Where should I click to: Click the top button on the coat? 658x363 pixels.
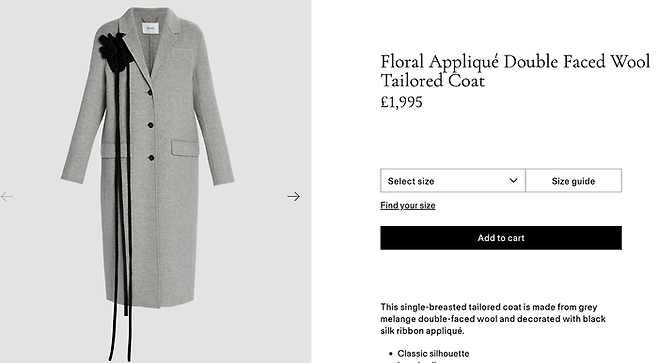(x=150, y=92)
